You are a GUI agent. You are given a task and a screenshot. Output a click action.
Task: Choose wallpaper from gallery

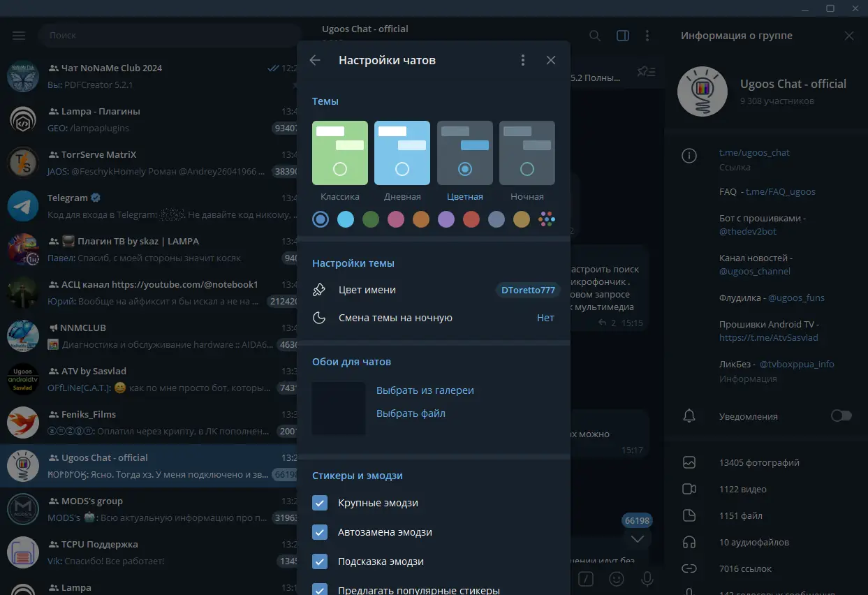point(425,390)
